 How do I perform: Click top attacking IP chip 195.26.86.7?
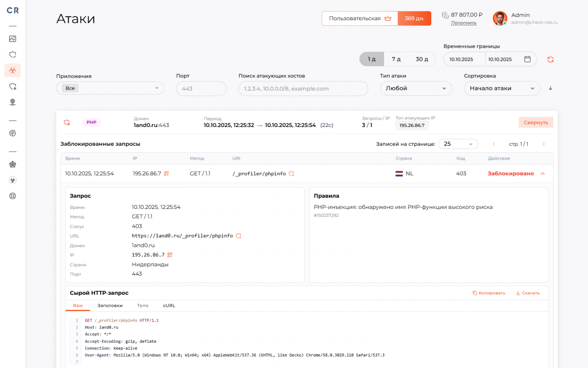(x=412, y=125)
